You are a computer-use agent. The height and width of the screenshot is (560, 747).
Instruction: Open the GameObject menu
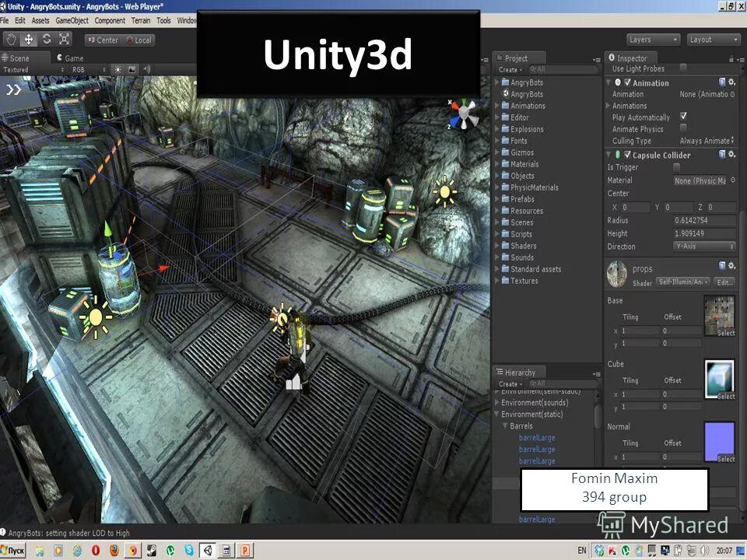(x=72, y=20)
